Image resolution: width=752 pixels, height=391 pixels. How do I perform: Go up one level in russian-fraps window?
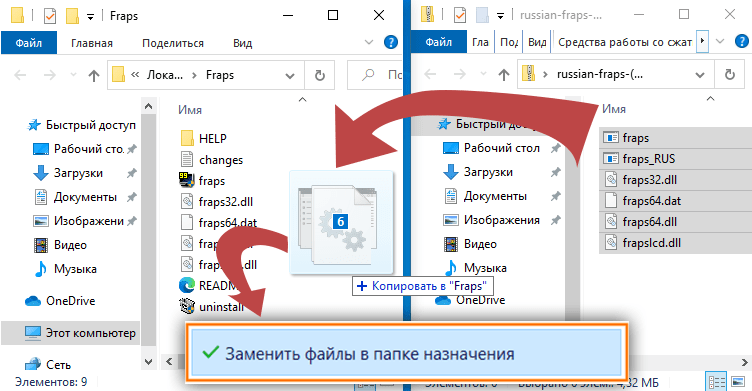point(504,74)
